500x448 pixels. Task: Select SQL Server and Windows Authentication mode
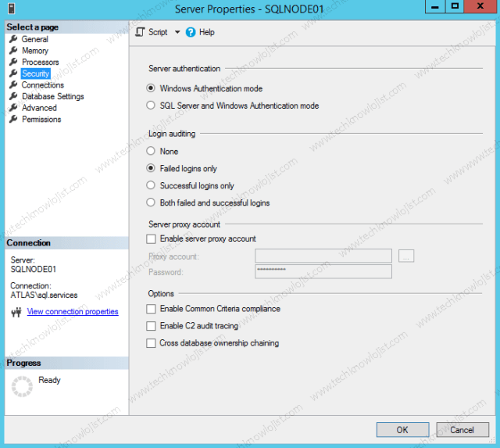coord(151,106)
